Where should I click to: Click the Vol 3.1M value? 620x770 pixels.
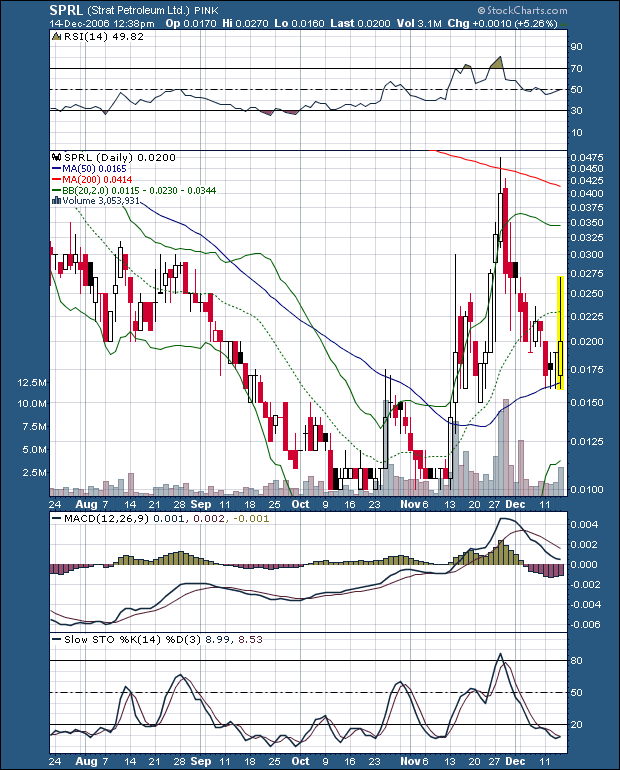[x=419, y=24]
